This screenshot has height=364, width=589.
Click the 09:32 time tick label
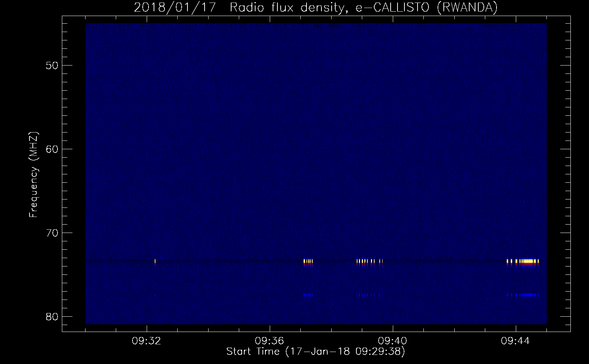146,341
